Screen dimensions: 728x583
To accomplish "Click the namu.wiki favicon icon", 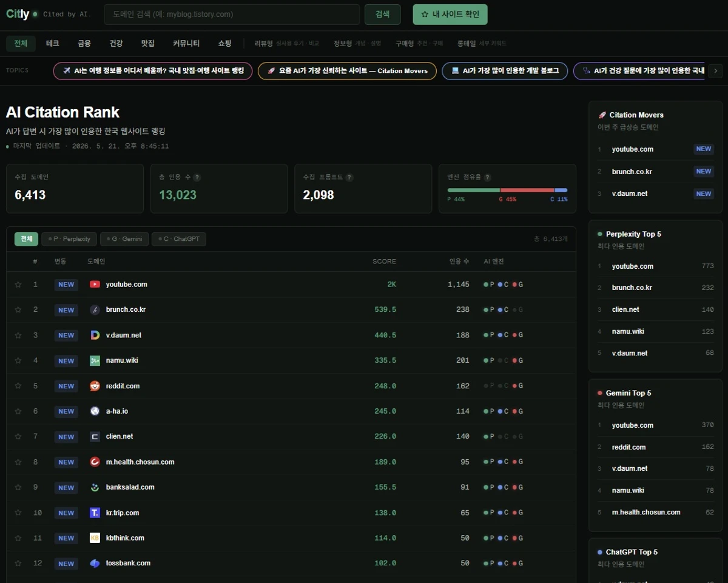I will [x=95, y=360].
